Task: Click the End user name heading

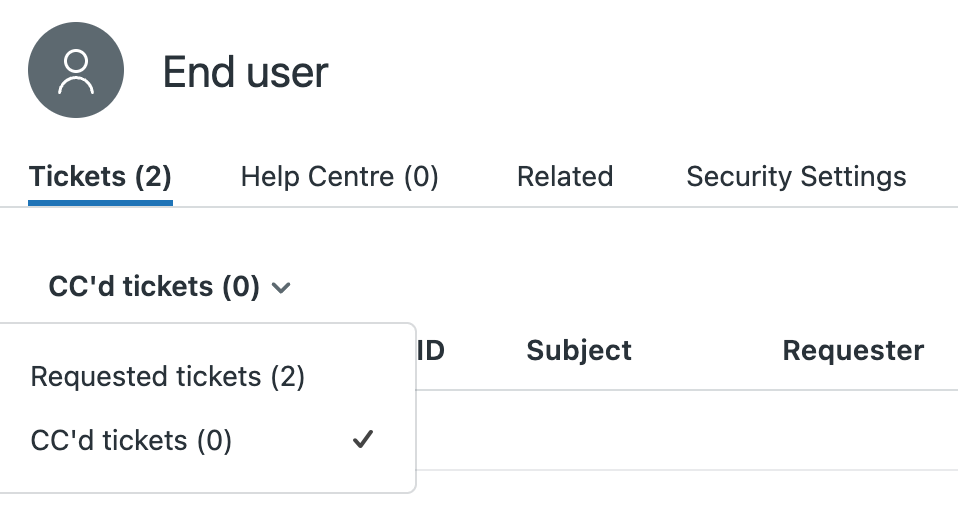Action: click(245, 72)
